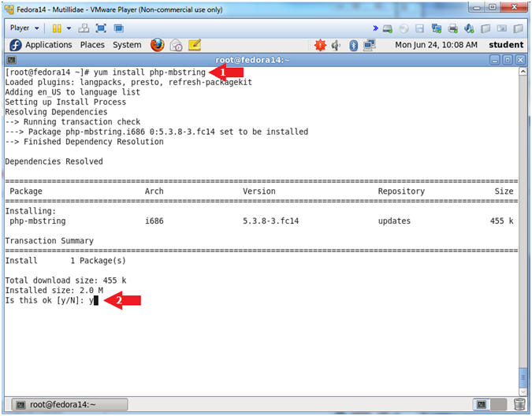
Task: Click the 'Total download size: 455 k' line
Action: coord(65,280)
